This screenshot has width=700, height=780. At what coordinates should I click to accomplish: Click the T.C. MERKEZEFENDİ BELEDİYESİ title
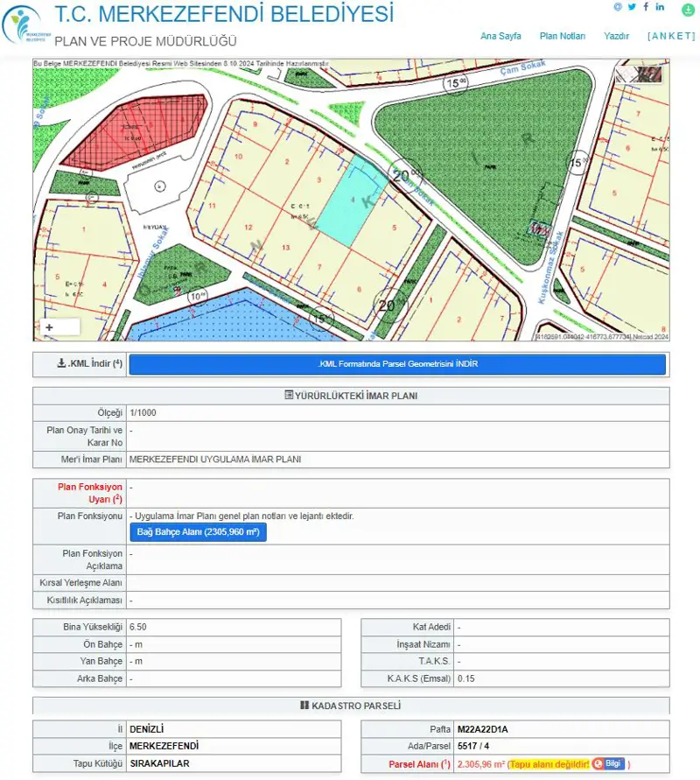[224, 14]
